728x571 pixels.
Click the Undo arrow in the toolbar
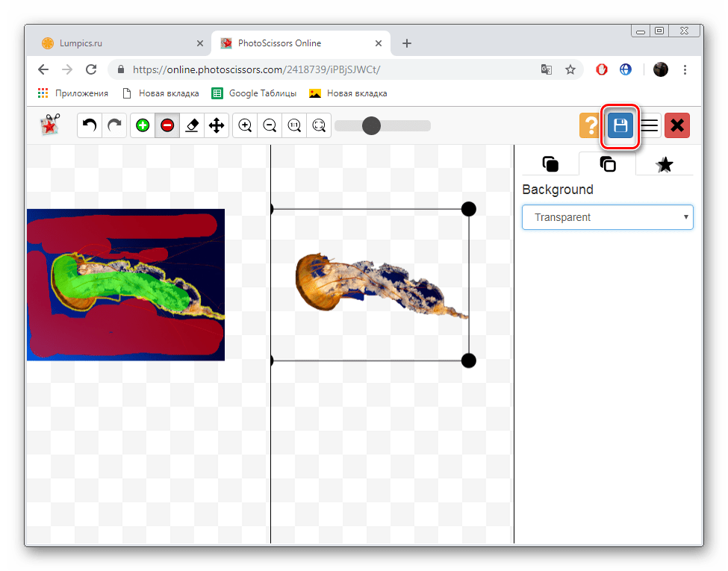(x=90, y=125)
